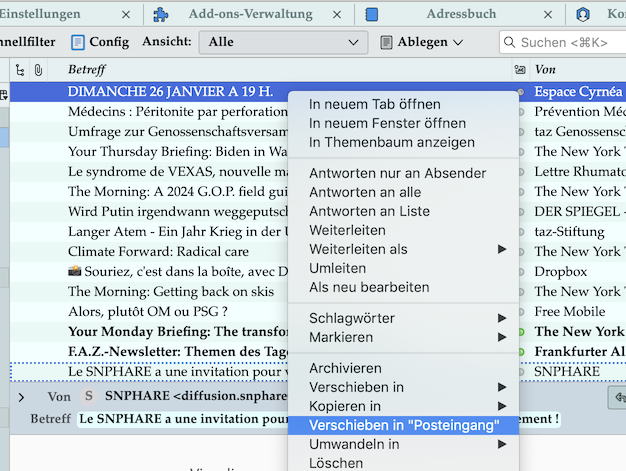Click the Ablegen archive icon
Screen dimensions: 626x471
pos(387,42)
